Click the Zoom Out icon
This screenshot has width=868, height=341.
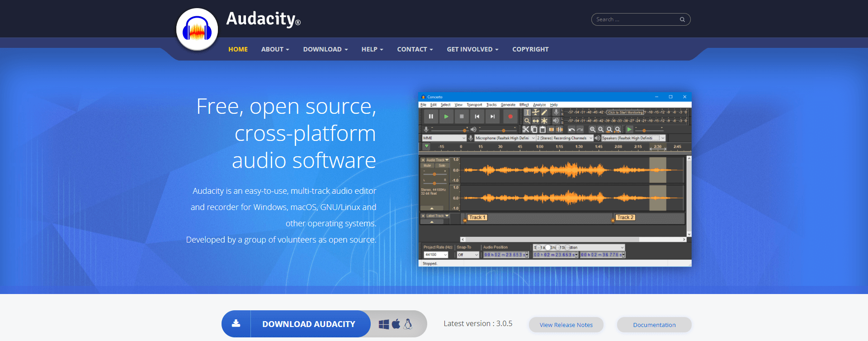click(601, 129)
